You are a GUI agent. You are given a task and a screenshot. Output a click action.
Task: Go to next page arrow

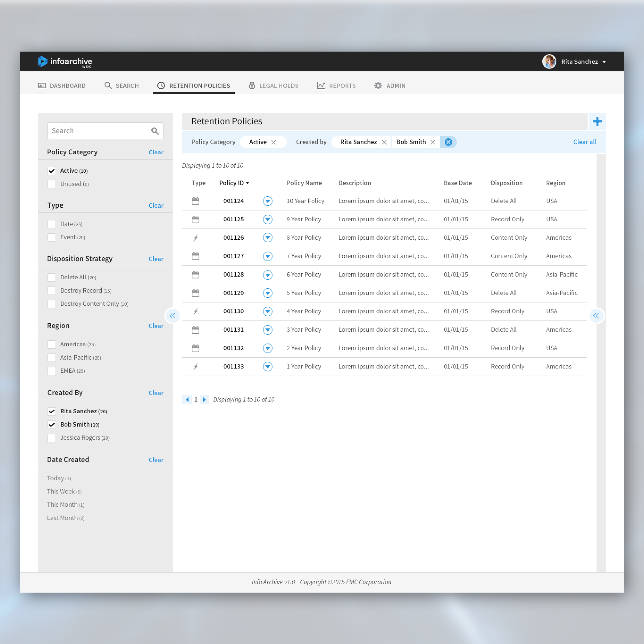tap(204, 399)
